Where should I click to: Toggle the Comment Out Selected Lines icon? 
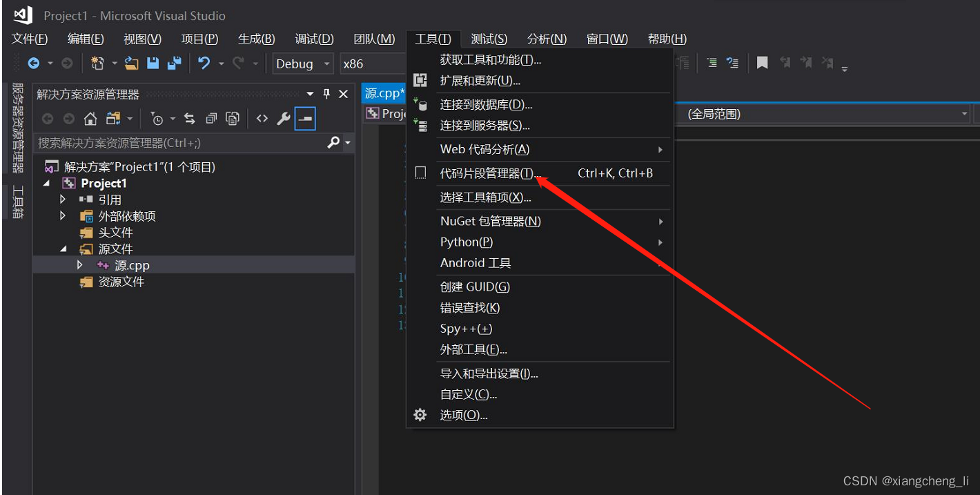[x=712, y=63]
